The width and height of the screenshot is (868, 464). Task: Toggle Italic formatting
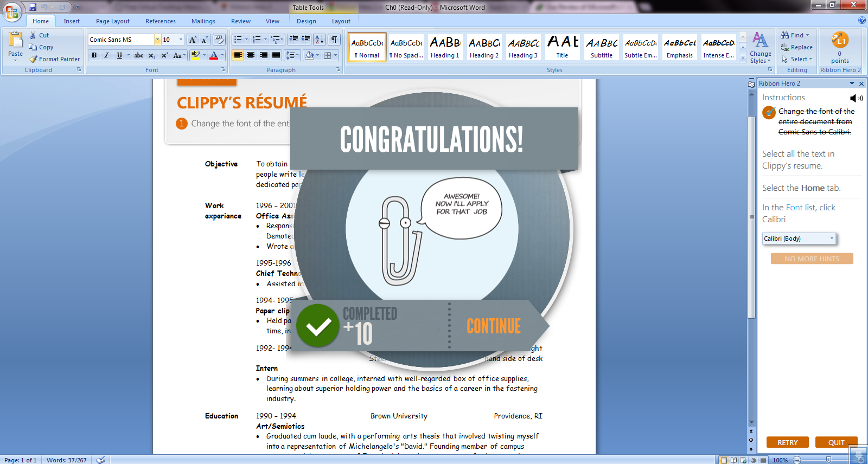tap(106, 55)
